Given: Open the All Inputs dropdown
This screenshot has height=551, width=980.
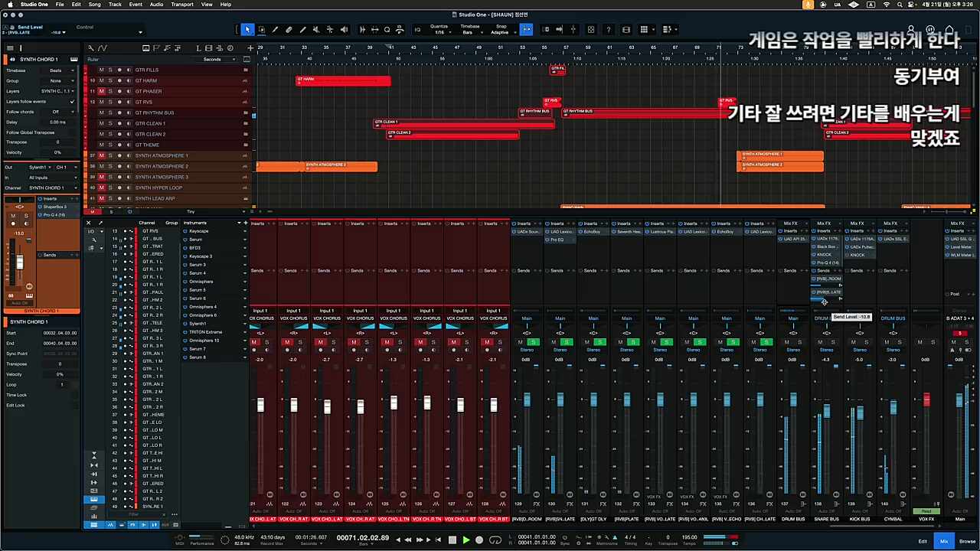Looking at the screenshot, I should (52, 178).
